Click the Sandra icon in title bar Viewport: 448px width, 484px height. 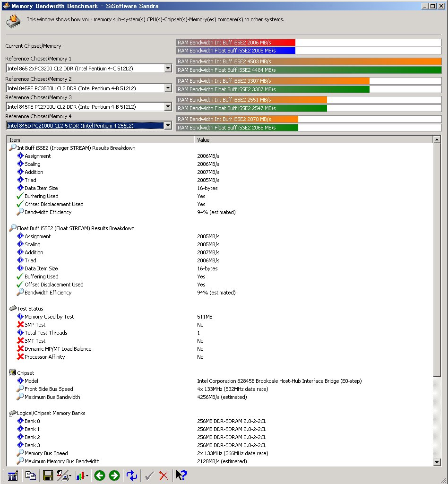6,6
